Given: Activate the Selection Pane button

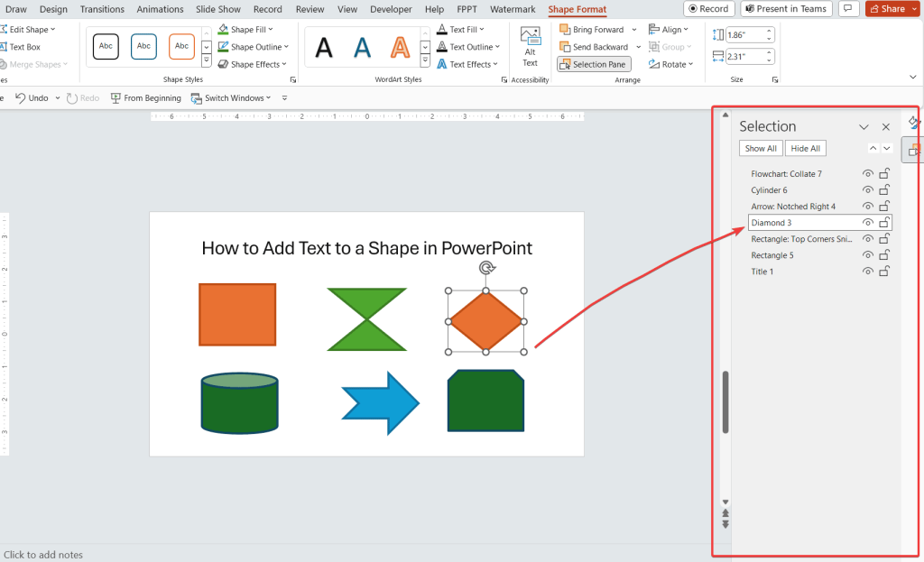Looking at the screenshot, I should (593, 64).
